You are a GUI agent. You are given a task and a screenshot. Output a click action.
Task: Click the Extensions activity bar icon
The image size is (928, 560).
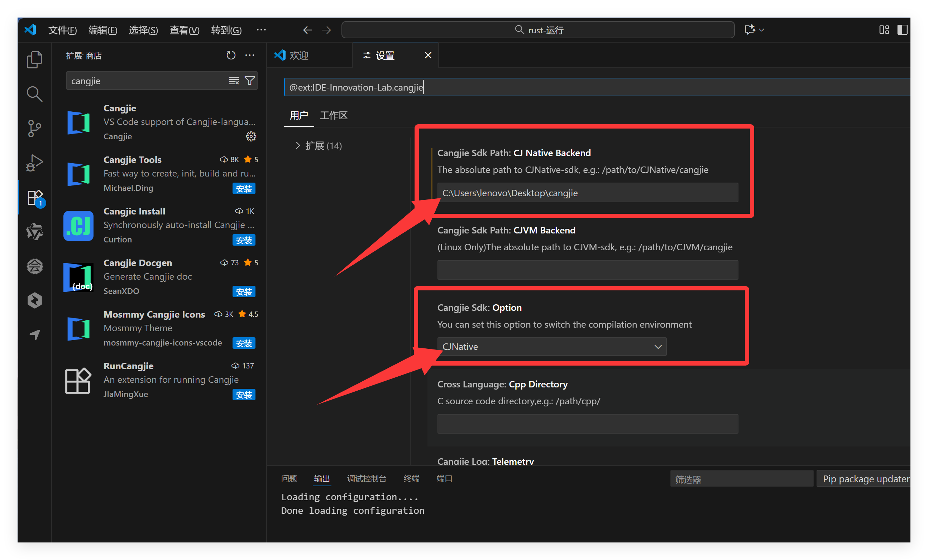(x=35, y=197)
